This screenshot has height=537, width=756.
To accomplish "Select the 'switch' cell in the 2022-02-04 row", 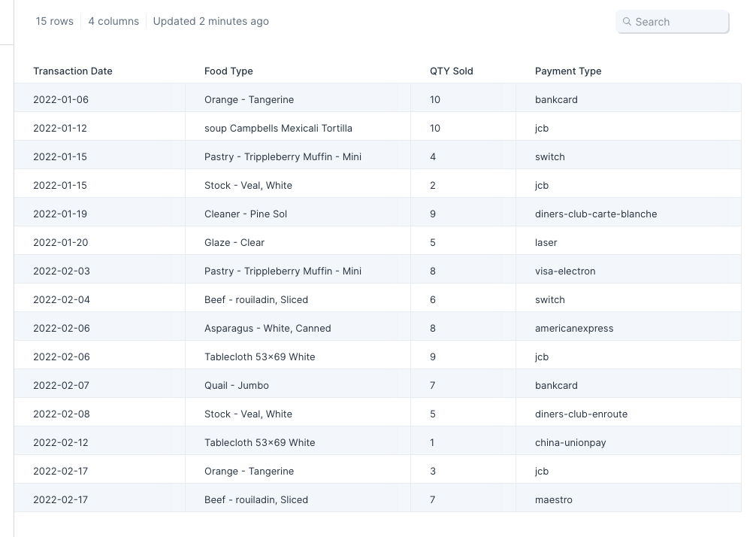I will (628, 299).
